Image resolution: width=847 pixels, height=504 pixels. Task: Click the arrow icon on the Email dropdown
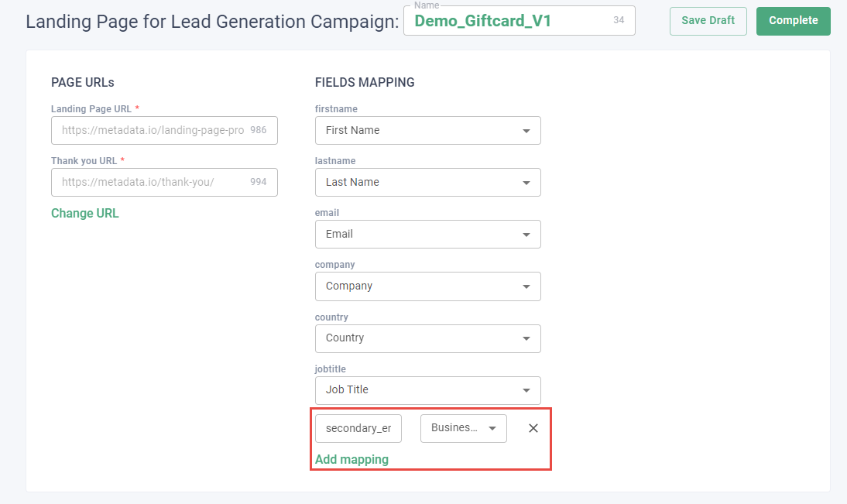pos(526,235)
